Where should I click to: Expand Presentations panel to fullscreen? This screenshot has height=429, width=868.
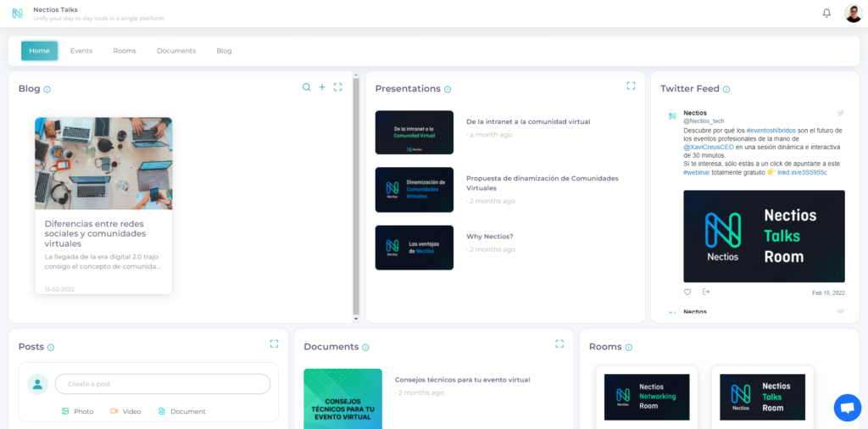tap(631, 86)
